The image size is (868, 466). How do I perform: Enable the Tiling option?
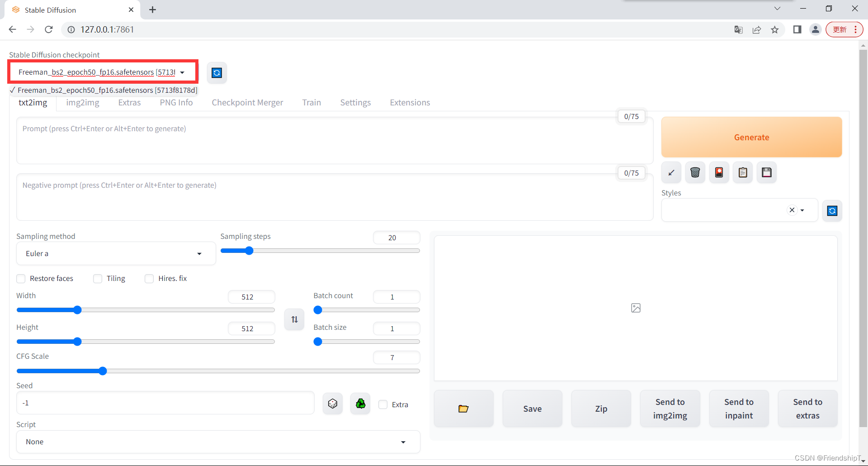point(98,279)
